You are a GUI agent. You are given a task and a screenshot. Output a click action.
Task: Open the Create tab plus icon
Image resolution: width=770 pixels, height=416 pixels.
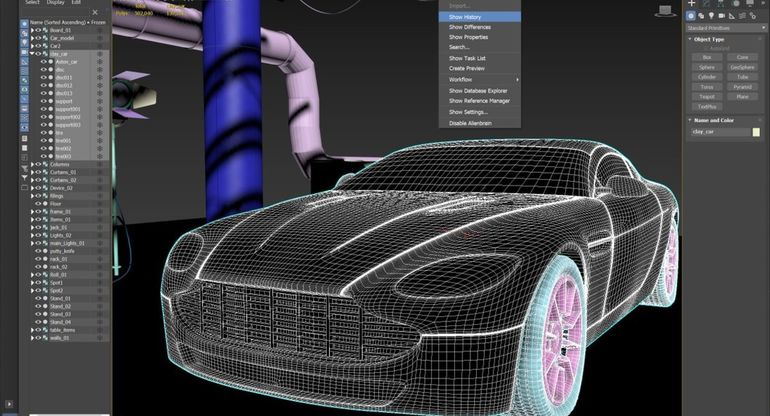pyautogui.click(x=693, y=4)
